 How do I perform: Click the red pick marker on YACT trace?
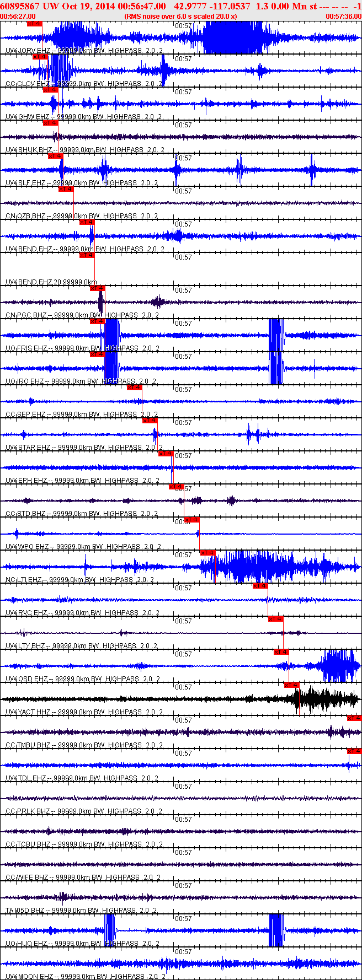[291, 685]
